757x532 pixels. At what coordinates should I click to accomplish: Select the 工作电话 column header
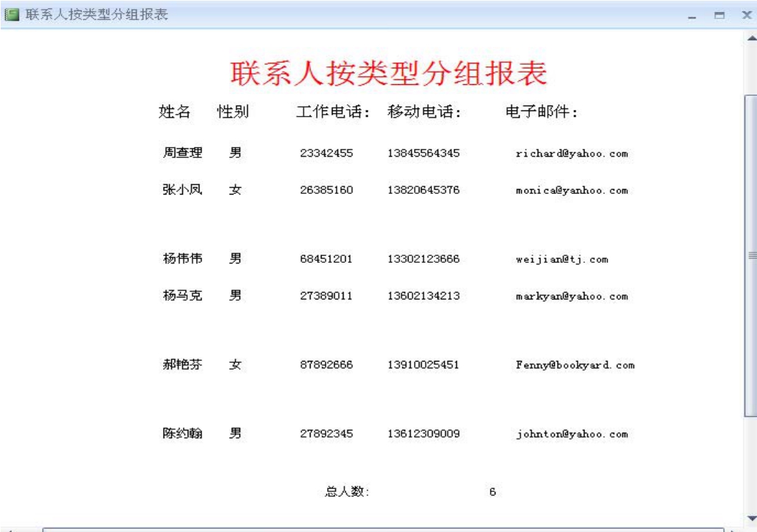pyautogui.click(x=334, y=112)
